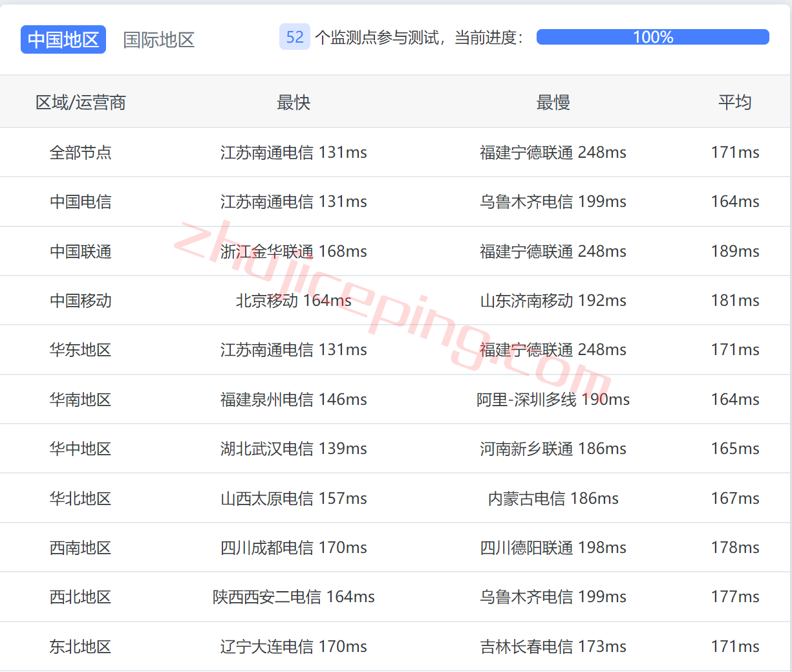Switch to the 中国地区 tab

tap(63, 39)
